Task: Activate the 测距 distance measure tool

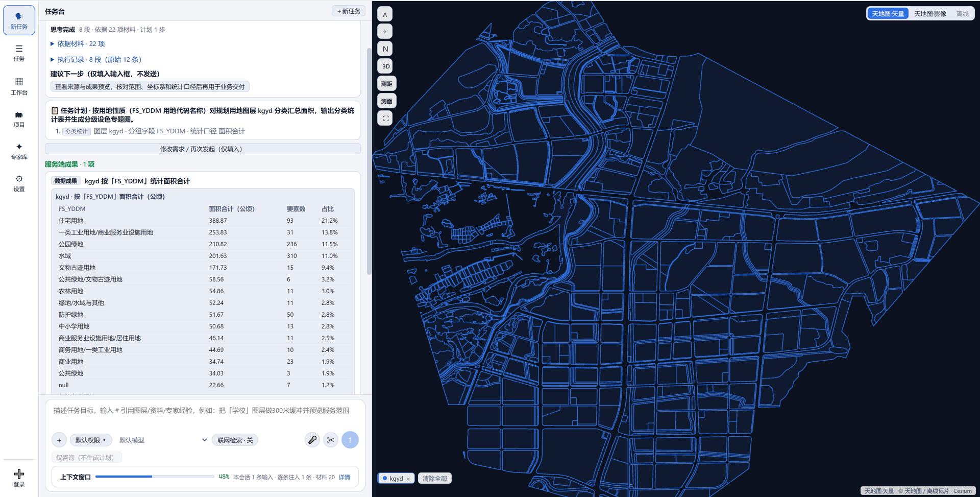Action: (386, 84)
